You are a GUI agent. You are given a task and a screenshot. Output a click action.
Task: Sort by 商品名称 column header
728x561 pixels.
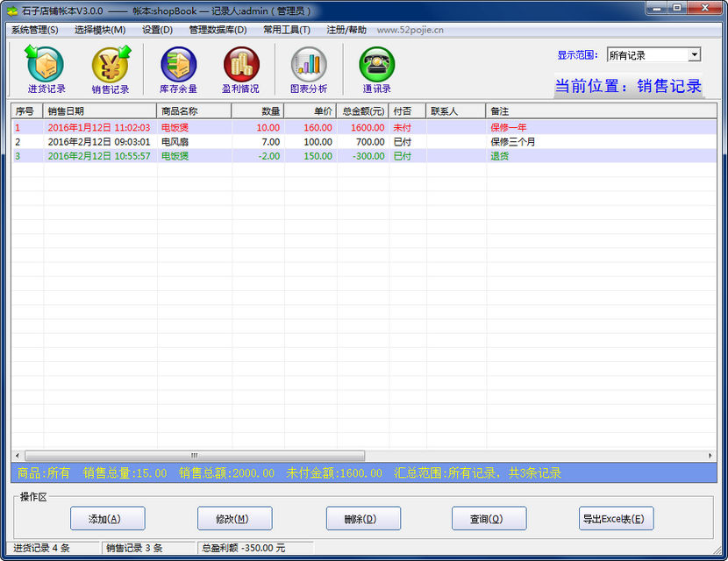coord(194,111)
